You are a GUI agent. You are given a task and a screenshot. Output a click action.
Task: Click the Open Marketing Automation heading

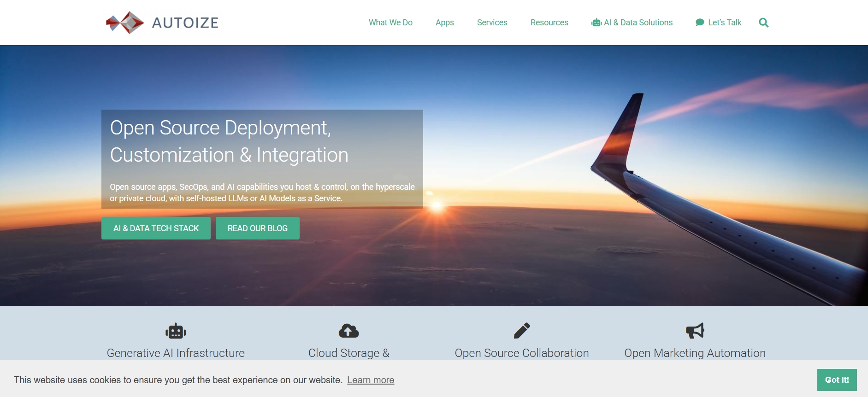(695, 353)
